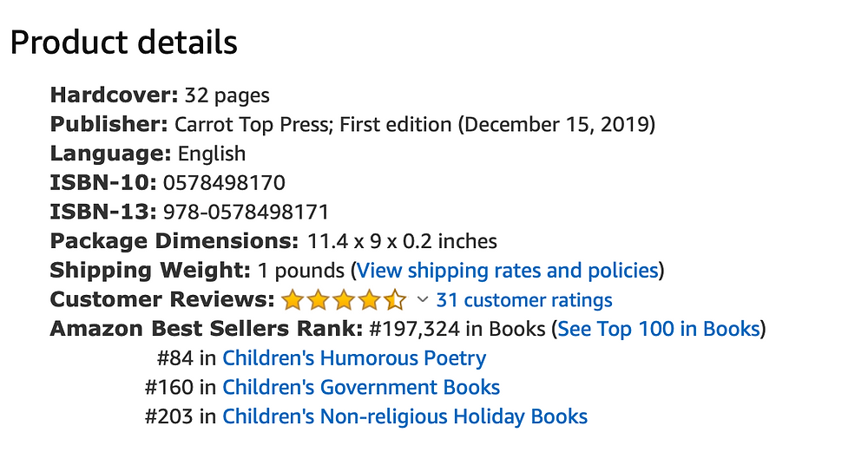Click the ISBN-10 number 0578498170
The image size is (868, 452).
coord(224,182)
